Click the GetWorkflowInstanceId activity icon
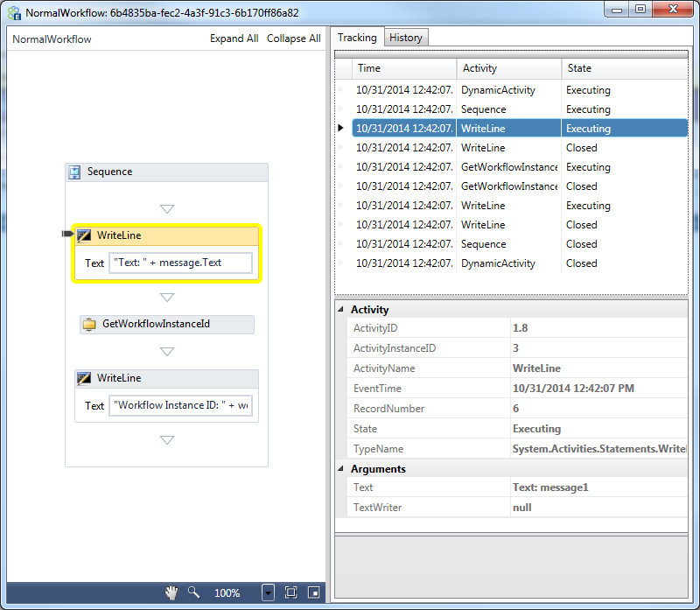The image size is (700, 610). tap(89, 324)
